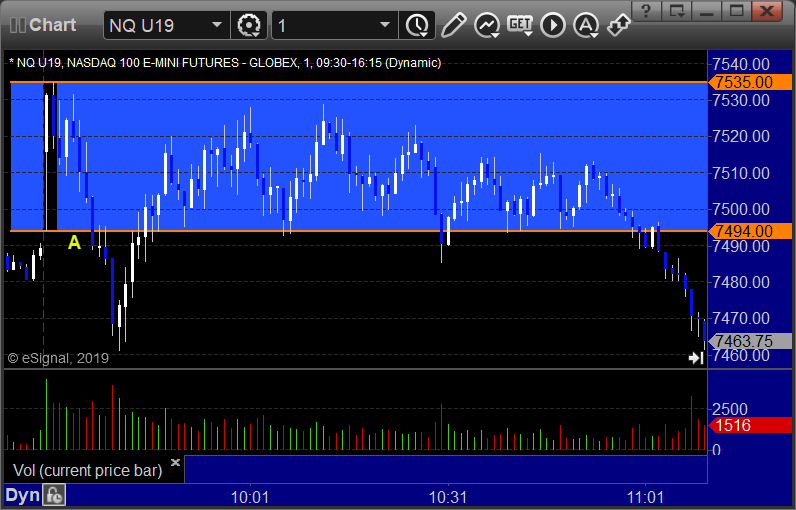Click the GET data icon
The height and width of the screenshot is (510, 796).
tap(520, 25)
